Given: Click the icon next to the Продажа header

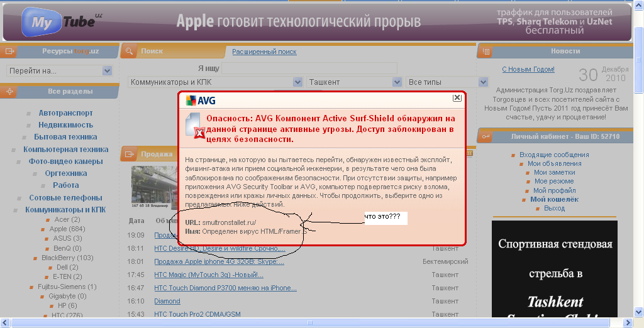Looking at the screenshot, I should pyautogui.click(x=130, y=154).
